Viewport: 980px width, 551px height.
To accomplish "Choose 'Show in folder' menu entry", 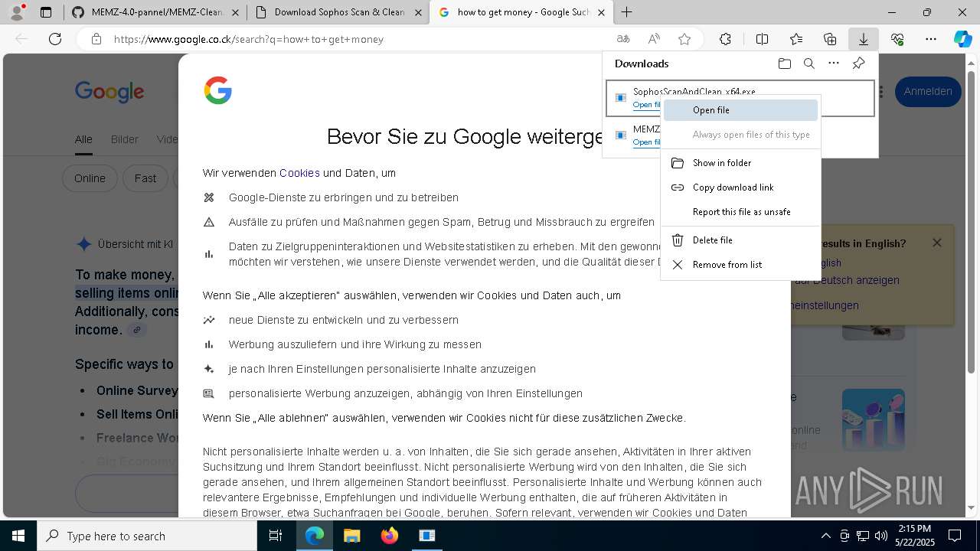I will [740, 163].
